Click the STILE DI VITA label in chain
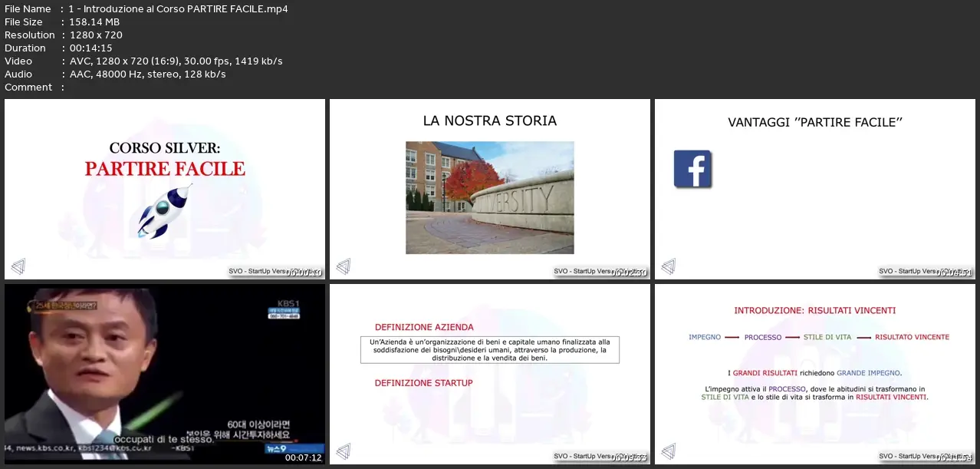 point(827,337)
